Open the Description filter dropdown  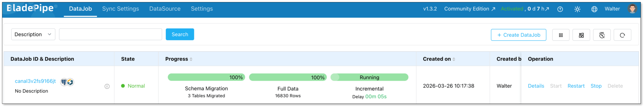(x=33, y=34)
